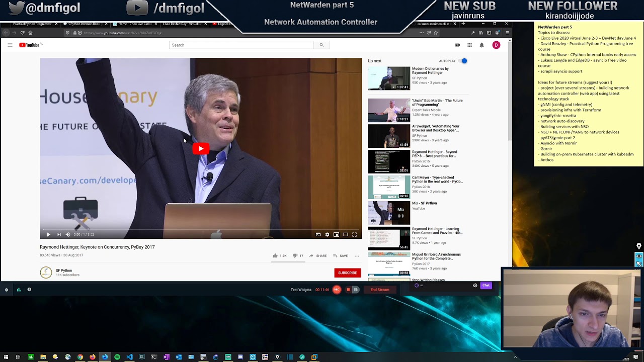644x362 pixels.
Task: Open a new browser tab
Action: (463, 24)
